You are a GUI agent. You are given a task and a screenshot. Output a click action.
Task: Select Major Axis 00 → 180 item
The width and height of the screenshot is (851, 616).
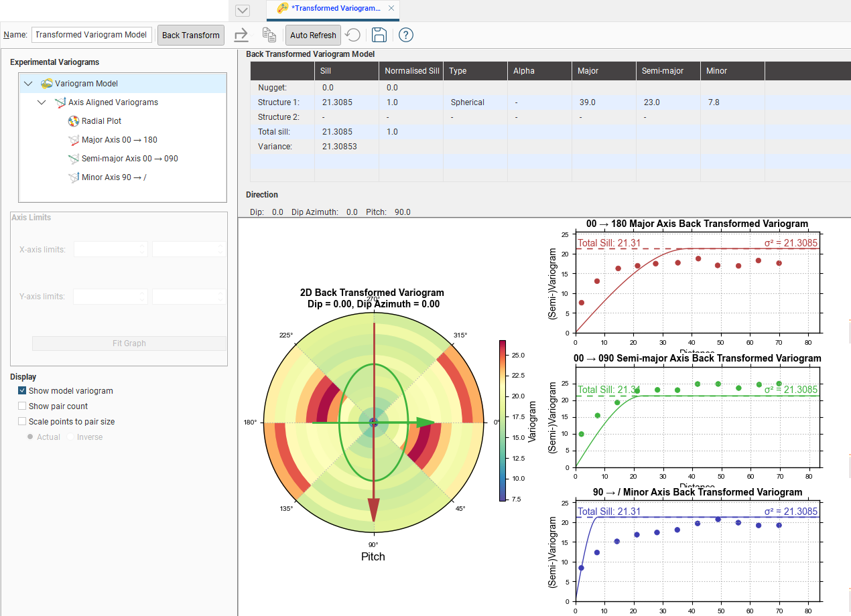tap(119, 140)
